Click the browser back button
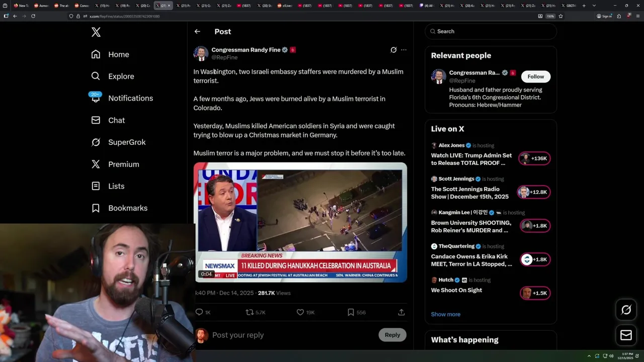 (15, 16)
